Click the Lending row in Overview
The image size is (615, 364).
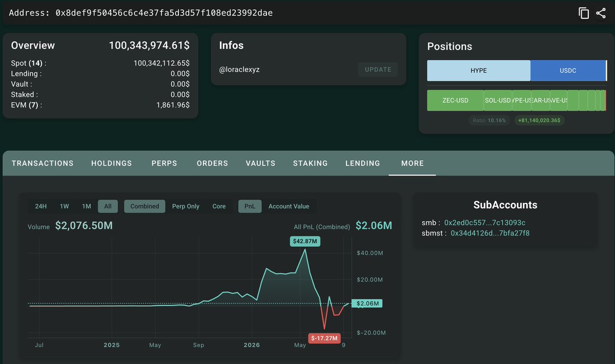(100, 74)
